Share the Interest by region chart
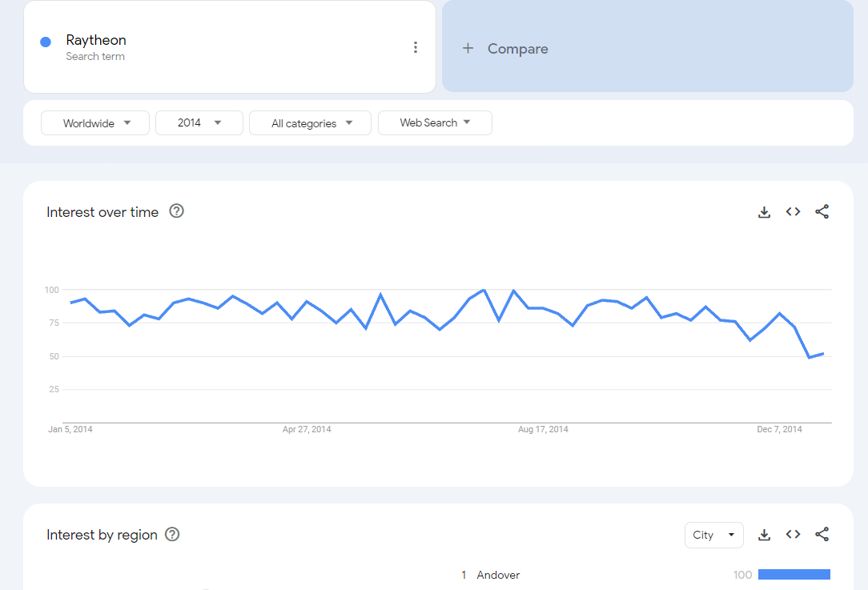 tap(822, 535)
